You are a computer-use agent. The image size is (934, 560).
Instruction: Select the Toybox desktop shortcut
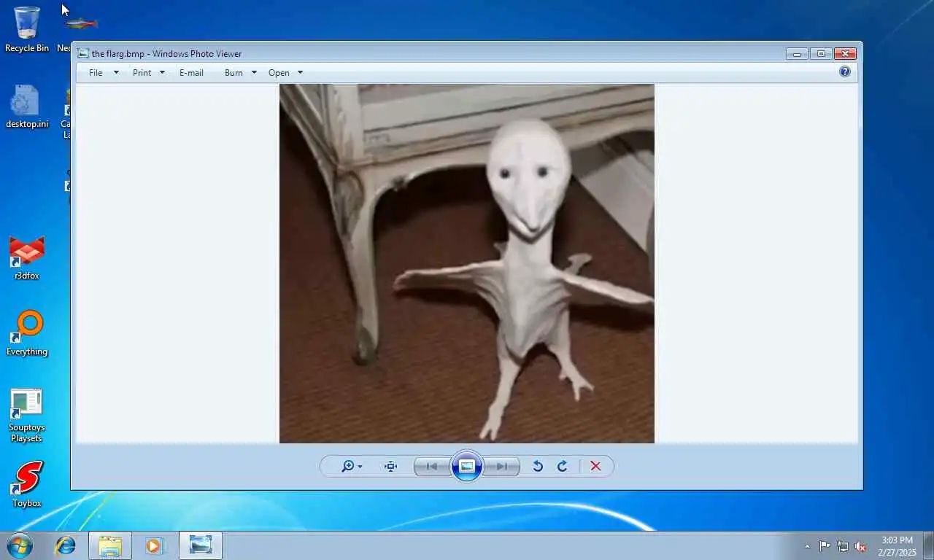pos(27,485)
